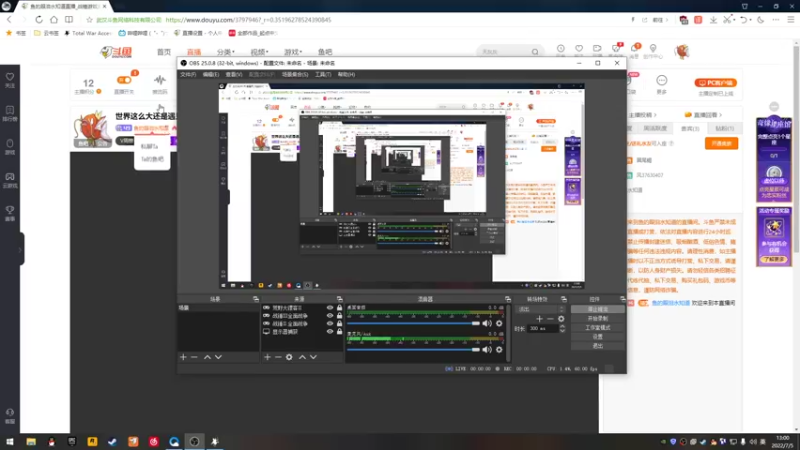Click the orange PC客户端 button
Image resolution: width=800 pixels, height=450 pixels.
(715, 83)
